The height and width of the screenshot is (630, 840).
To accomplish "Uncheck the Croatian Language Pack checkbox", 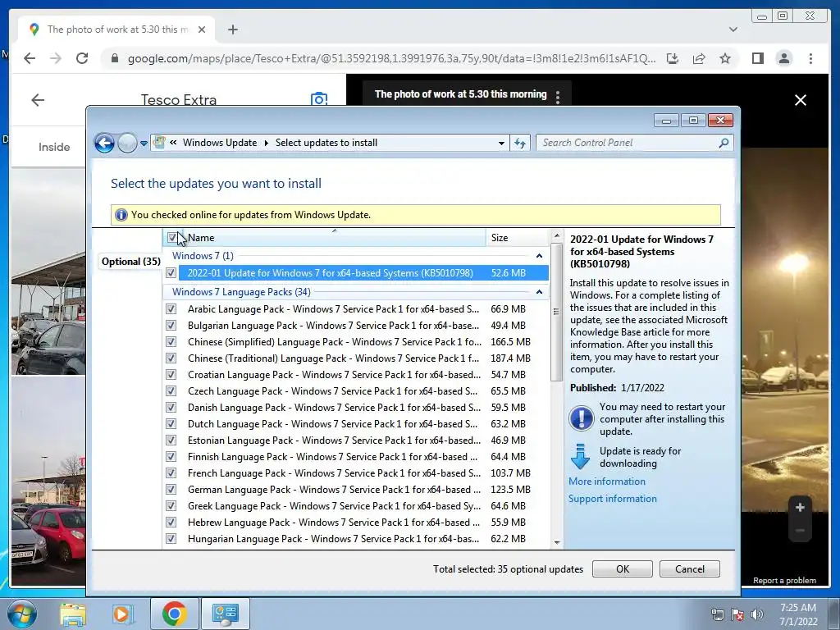I will tap(171, 374).
